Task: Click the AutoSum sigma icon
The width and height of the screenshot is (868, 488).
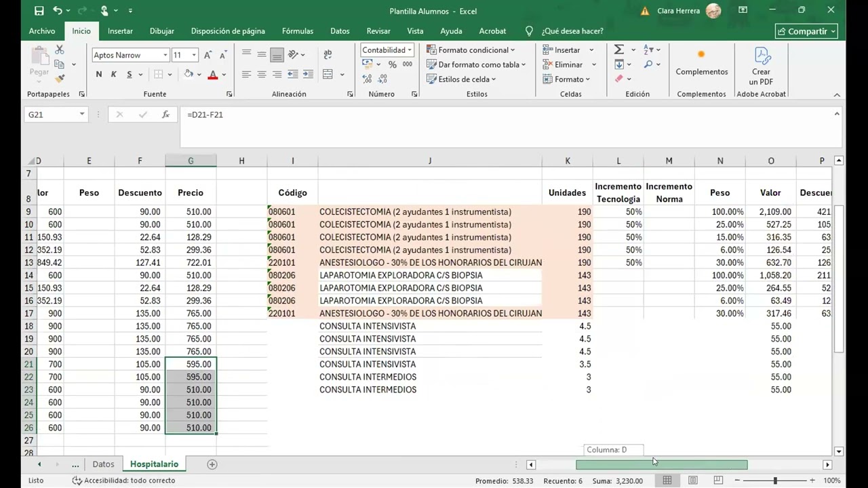Action: coord(618,50)
